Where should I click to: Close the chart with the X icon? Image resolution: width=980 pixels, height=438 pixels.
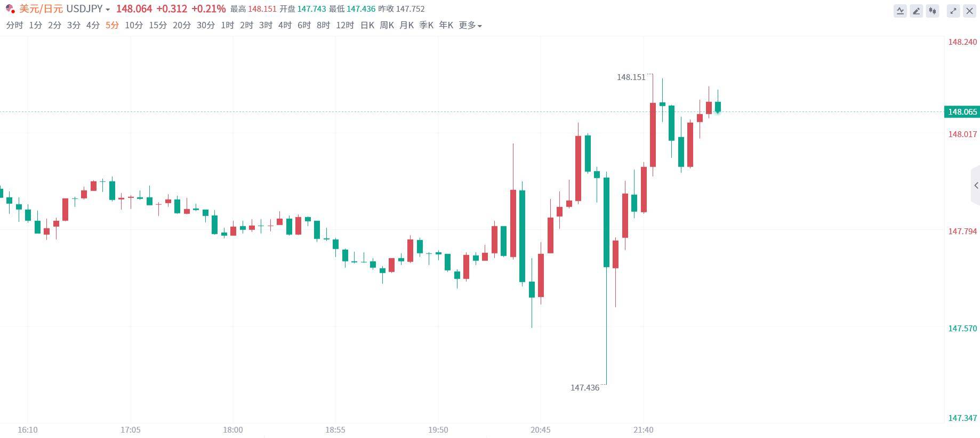(x=969, y=11)
